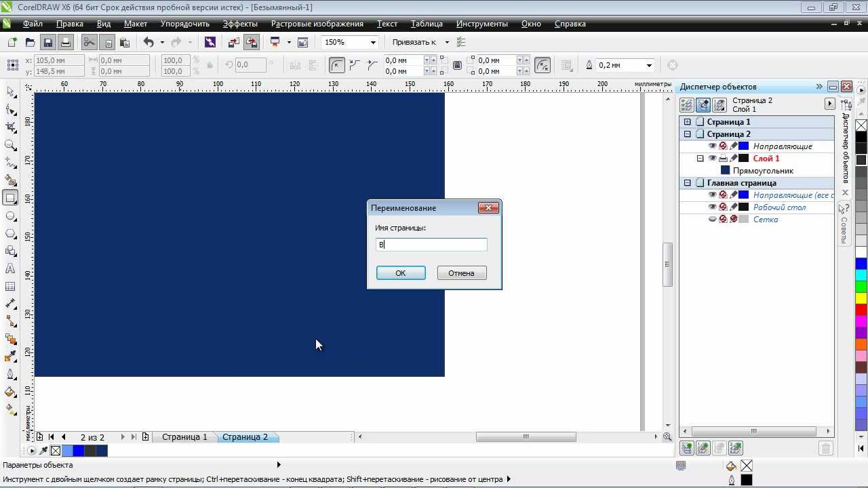
Task: Click the Save diskette icon
Action: tap(47, 42)
